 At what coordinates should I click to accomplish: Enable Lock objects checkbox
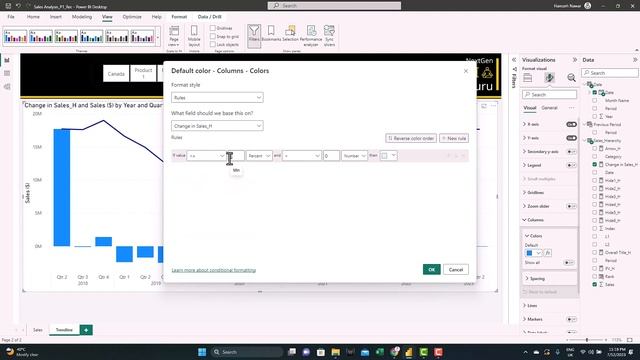[213, 44]
